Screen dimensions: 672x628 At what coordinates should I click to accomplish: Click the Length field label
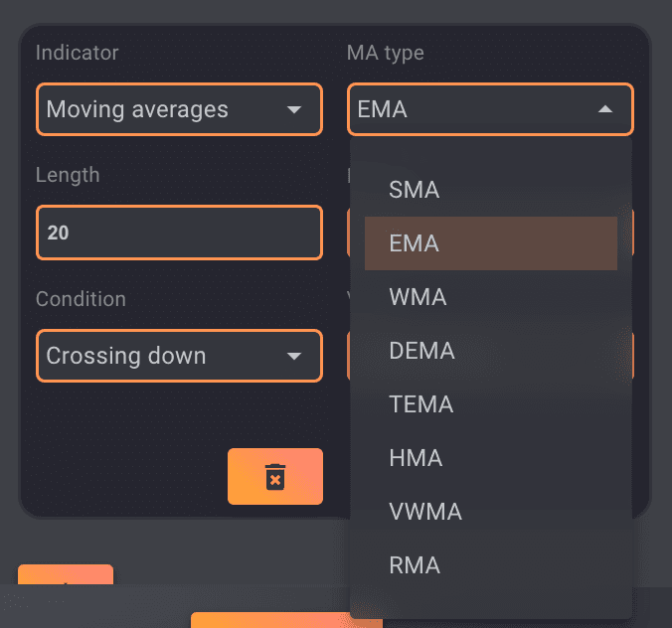click(x=68, y=175)
